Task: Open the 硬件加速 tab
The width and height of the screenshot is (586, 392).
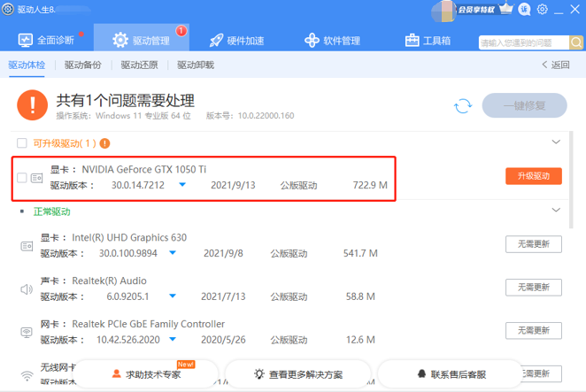Action: [x=236, y=41]
